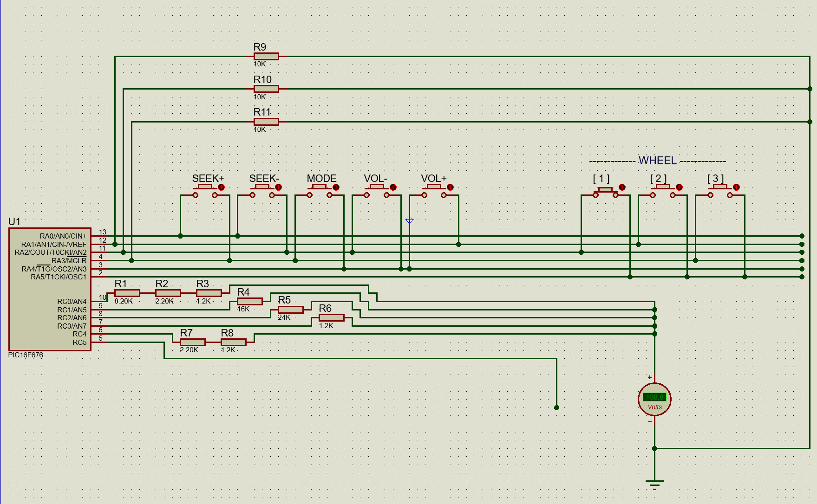Image resolution: width=817 pixels, height=504 pixels.
Task: Select resistor R8 component
Action: 234,342
